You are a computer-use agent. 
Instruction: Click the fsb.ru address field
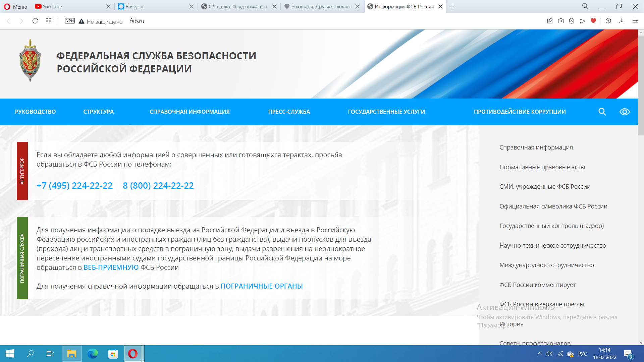pos(137,21)
